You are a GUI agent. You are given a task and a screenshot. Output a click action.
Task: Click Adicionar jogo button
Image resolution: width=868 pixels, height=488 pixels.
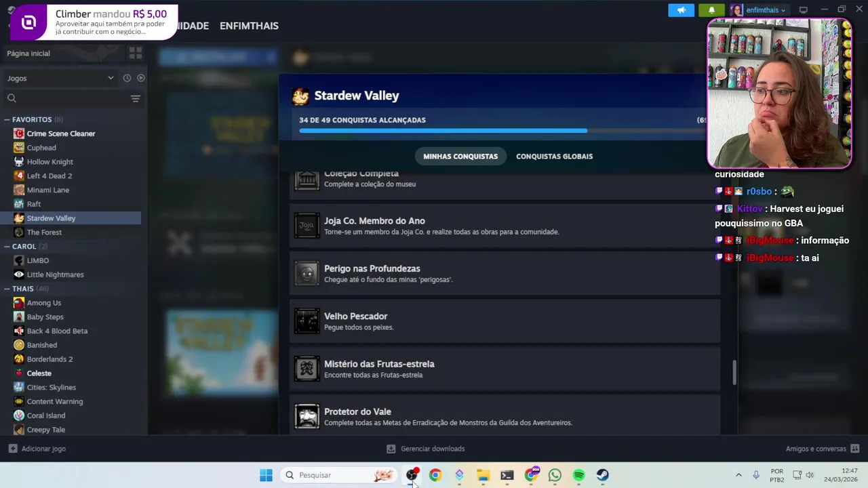(x=37, y=449)
